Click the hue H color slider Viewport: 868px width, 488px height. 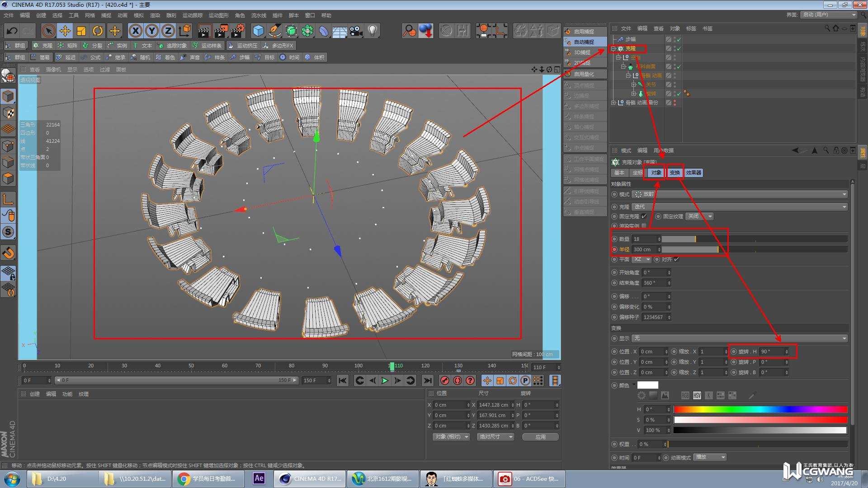(x=760, y=409)
